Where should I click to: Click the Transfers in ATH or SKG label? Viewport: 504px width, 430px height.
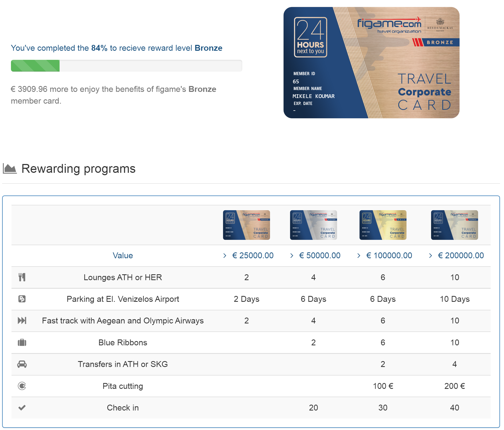click(123, 364)
